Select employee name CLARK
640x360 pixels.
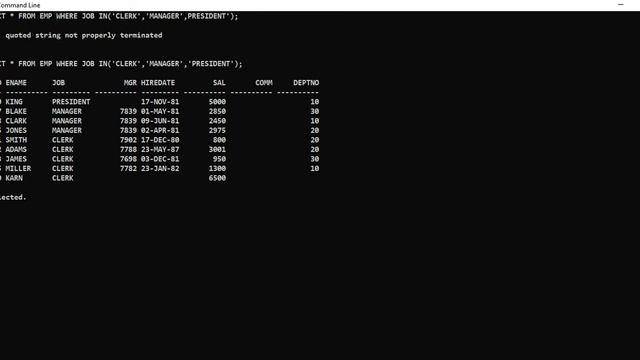pos(16,121)
